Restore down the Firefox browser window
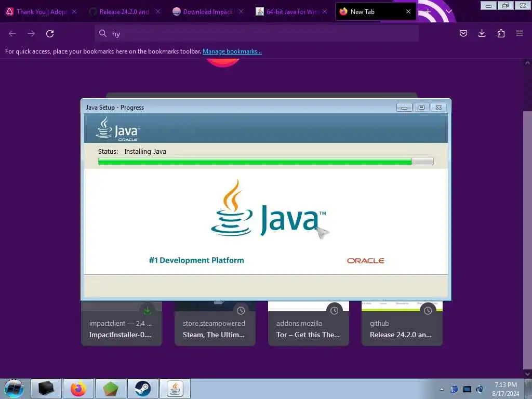The width and height of the screenshot is (532, 399). coord(506,5)
